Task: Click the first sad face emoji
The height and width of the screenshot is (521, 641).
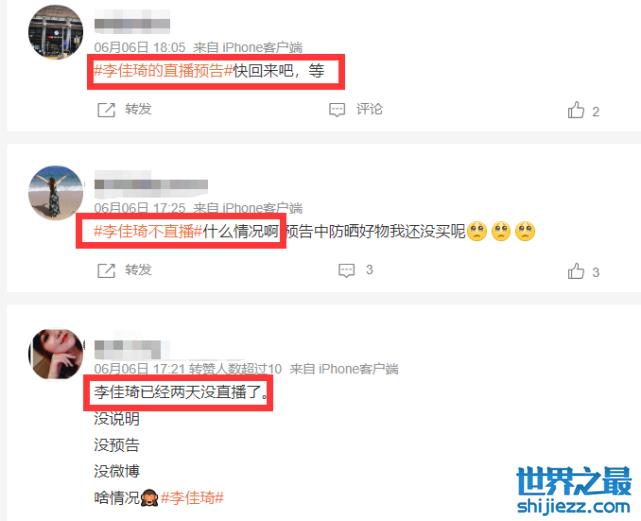Action: (x=477, y=231)
